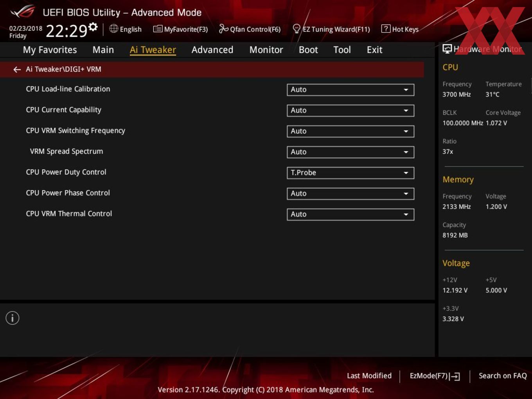This screenshot has width=532, height=399.
Task: Open the CPU Current Capability dropdown
Action: 350,110
